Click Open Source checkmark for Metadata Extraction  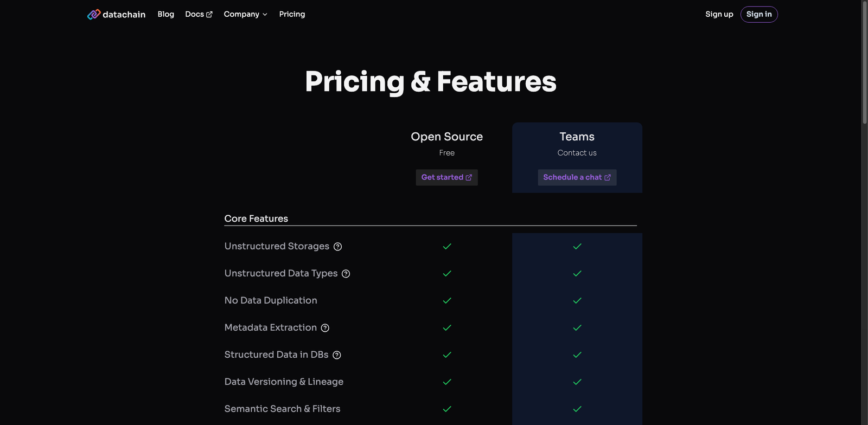point(447,327)
